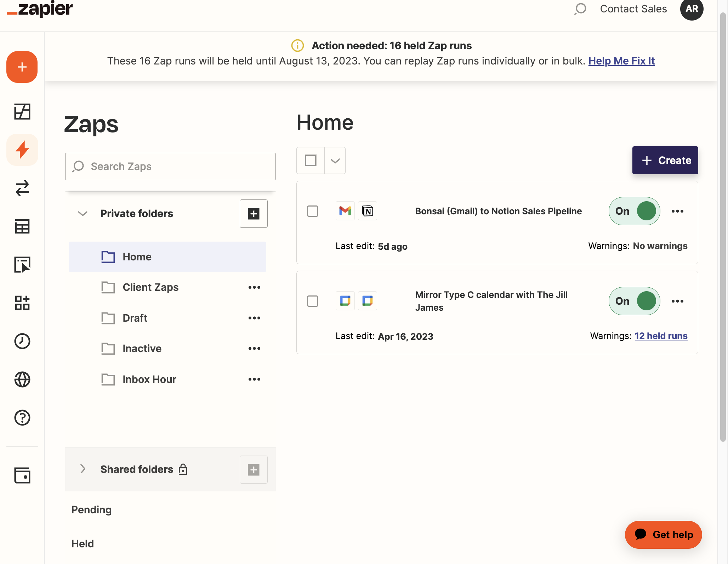Open the Client Zaps folder options menu
728x564 pixels.
254,287
